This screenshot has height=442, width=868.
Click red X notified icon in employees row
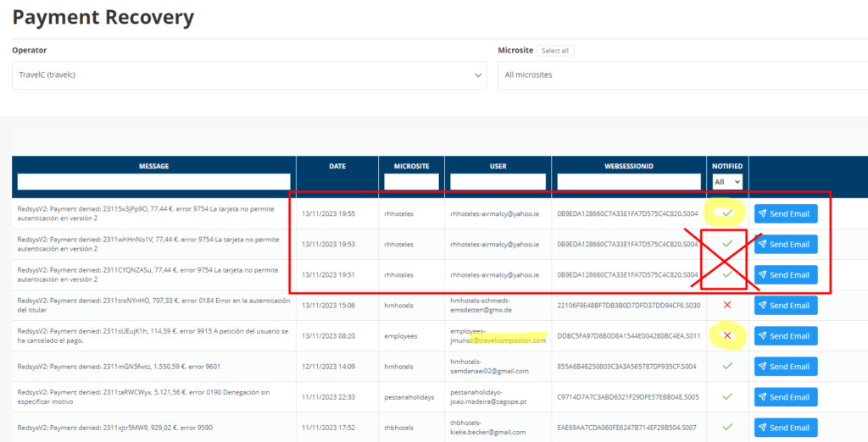[x=726, y=336]
